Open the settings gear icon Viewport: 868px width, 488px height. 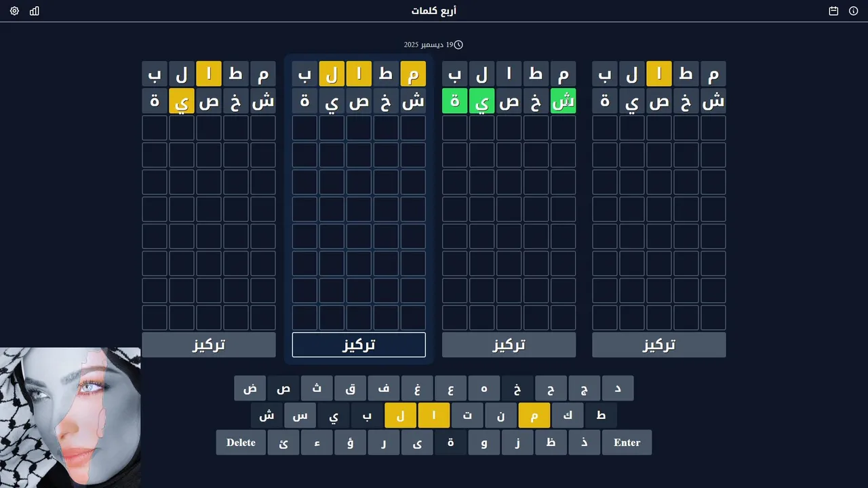click(14, 11)
